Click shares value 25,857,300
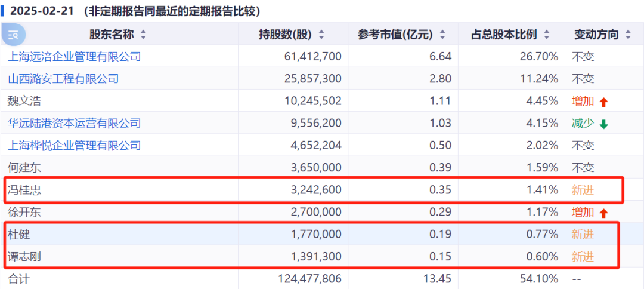The image size is (644, 289). pyautogui.click(x=312, y=78)
